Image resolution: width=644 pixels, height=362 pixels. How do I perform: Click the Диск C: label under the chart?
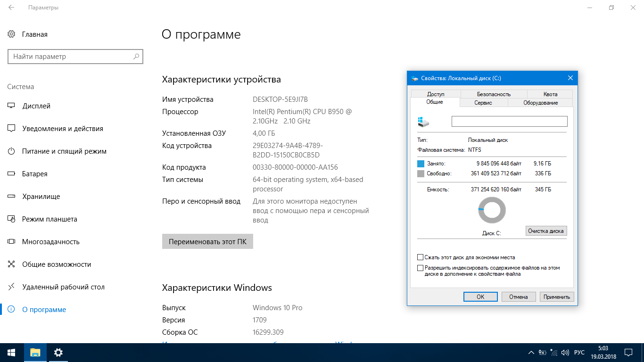(x=491, y=233)
